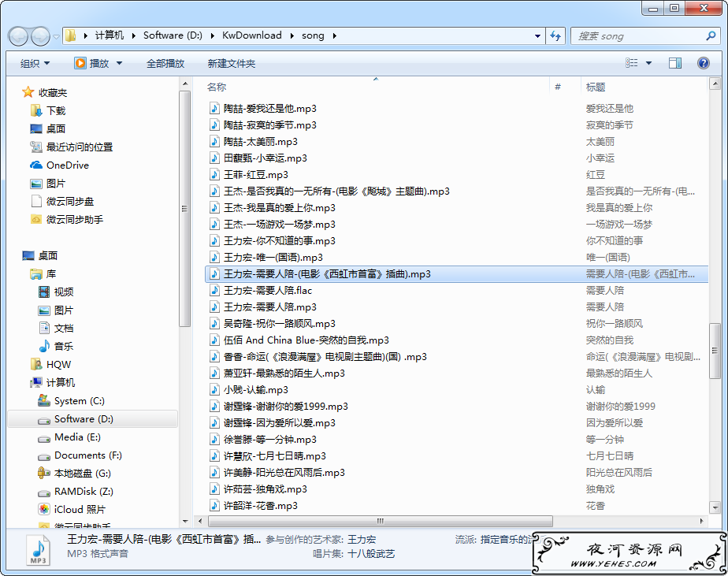Image resolution: width=728 pixels, height=576 pixels.
Task: Select 伍佰 And China Blue-突然的自我.mp3
Action: click(x=306, y=340)
